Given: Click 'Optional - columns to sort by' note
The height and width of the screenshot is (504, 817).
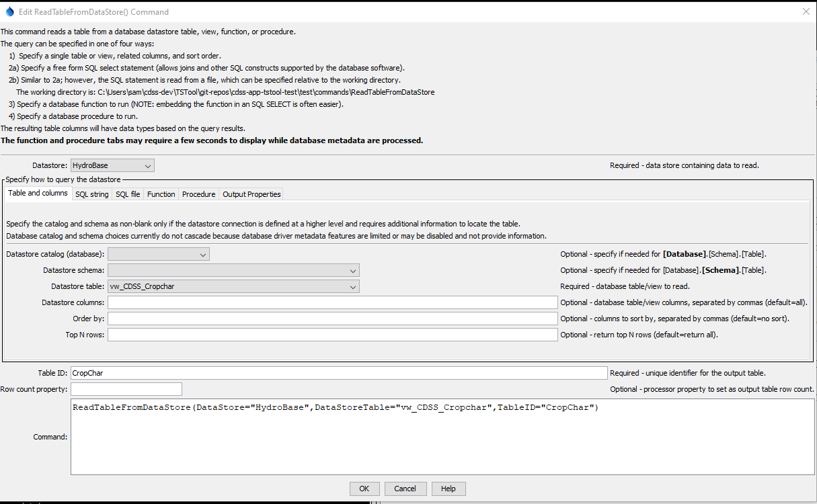Looking at the screenshot, I should [675, 319].
